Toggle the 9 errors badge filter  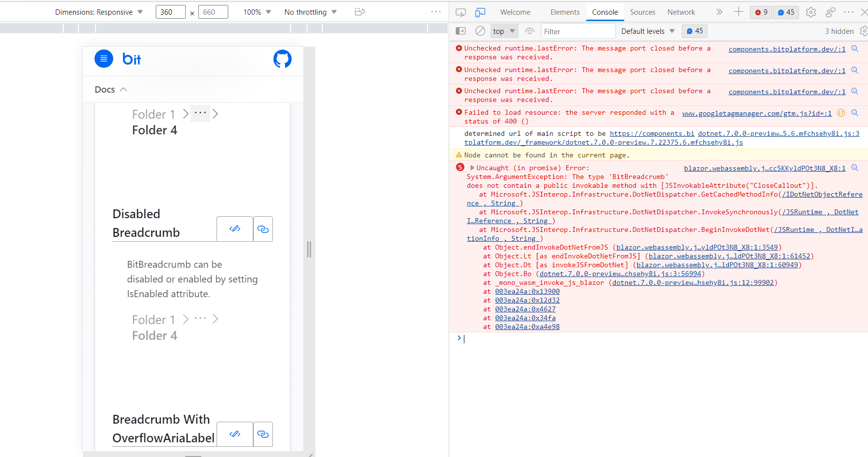click(x=760, y=12)
